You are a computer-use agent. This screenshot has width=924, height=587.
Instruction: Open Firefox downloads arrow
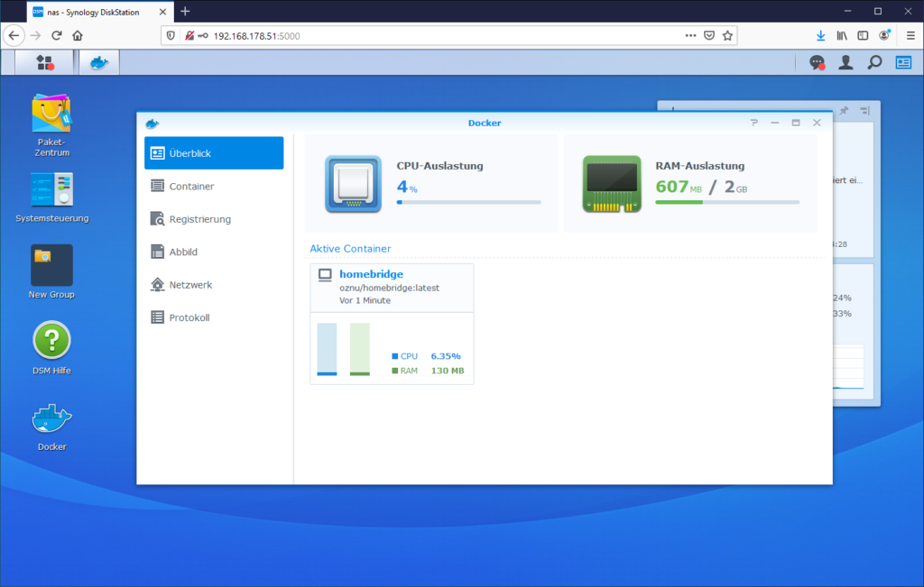(x=820, y=35)
